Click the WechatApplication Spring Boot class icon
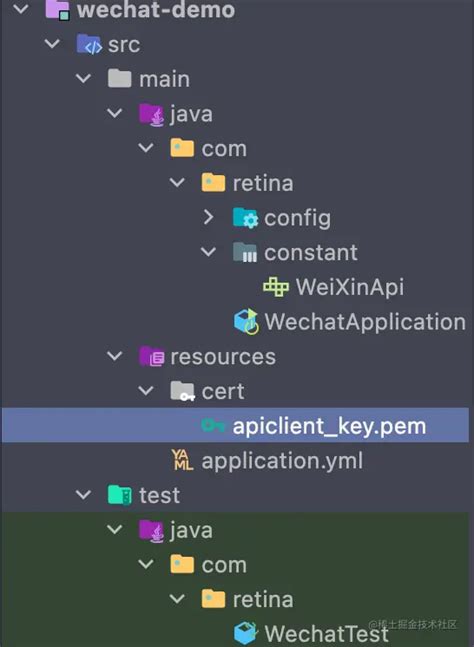The width and height of the screenshot is (474, 647). tap(246, 322)
